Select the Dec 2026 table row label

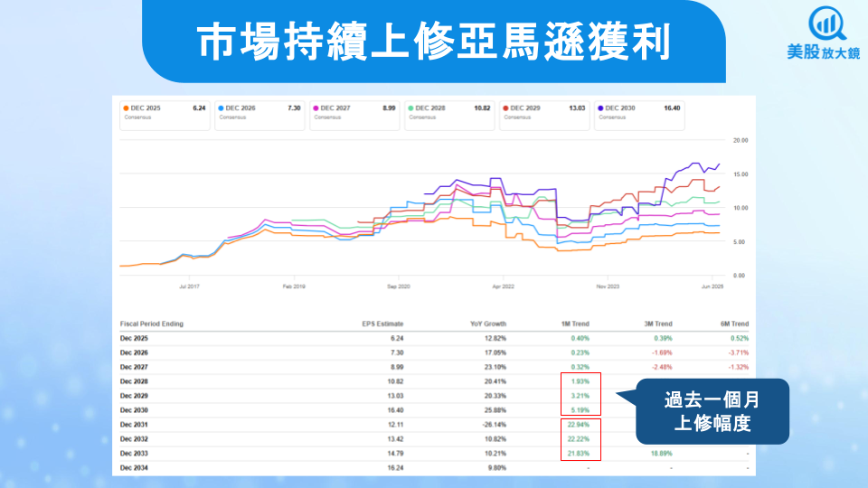tap(134, 352)
